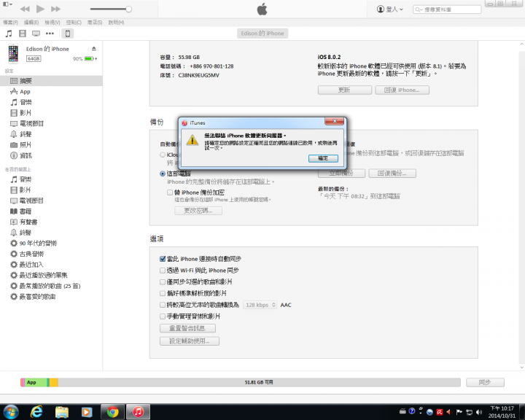Click the Play button
The width and height of the screenshot is (525, 420).
(x=41, y=9)
